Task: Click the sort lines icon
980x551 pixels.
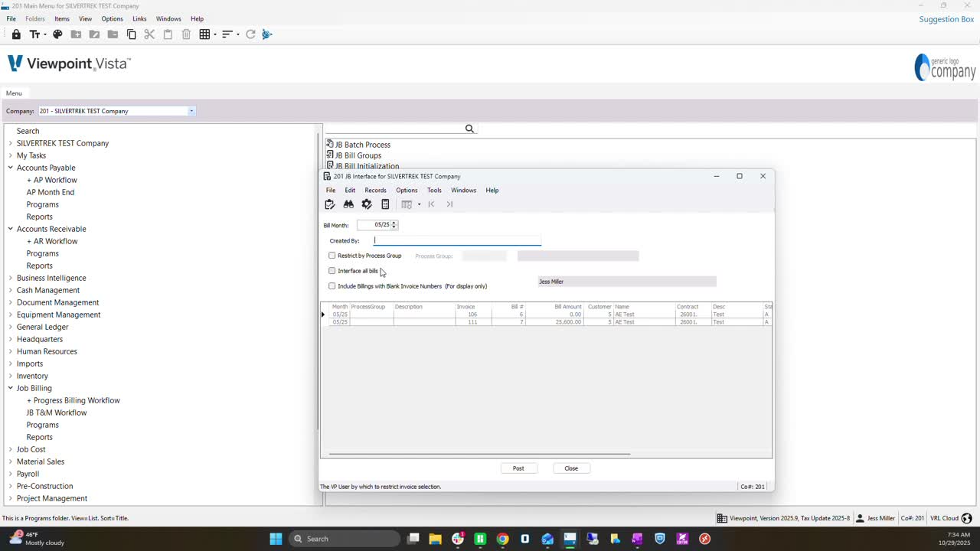Action: point(227,34)
